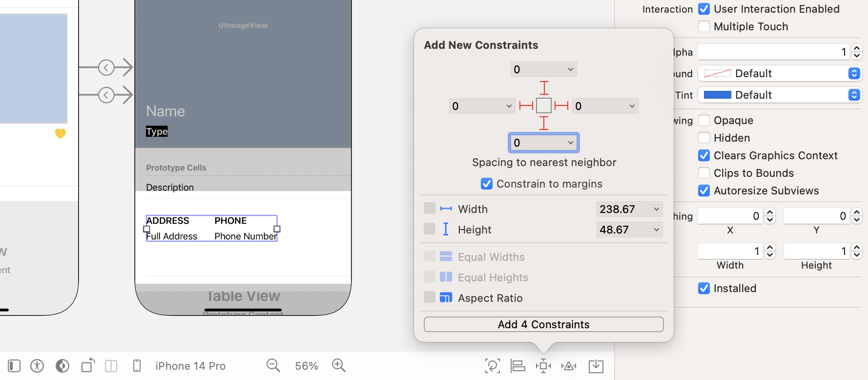
Task: Click the Update Frames icon
Action: [x=493, y=365]
